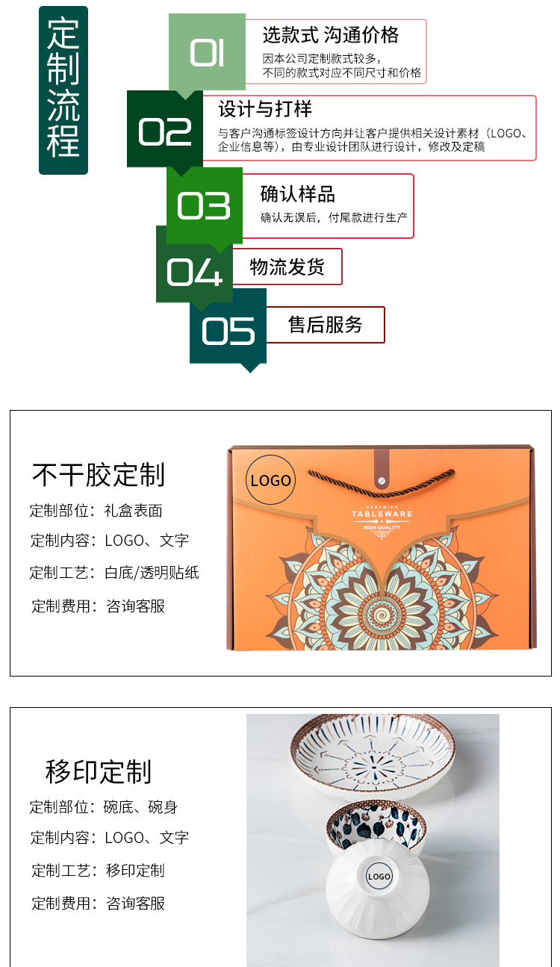Select the 确认样品 step box

329,206
